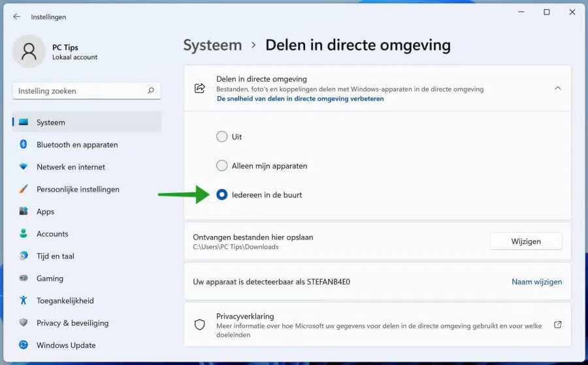The height and width of the screenshot is (365, 588).
Task: Click the Lokaal account label
Action: (74, 57)
